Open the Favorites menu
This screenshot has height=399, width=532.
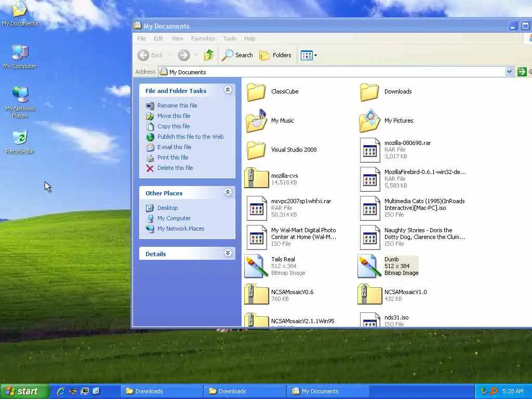[x=203, y=38]
